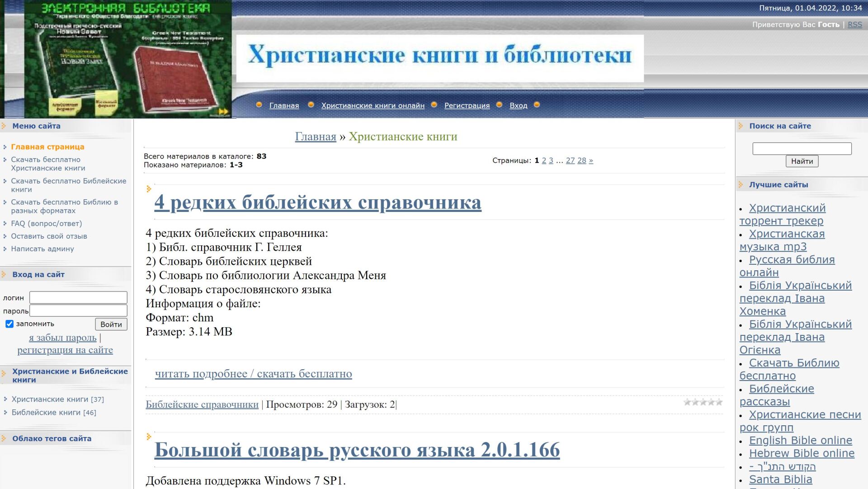
Task: Open the RSS feed link
Action: 854,24
